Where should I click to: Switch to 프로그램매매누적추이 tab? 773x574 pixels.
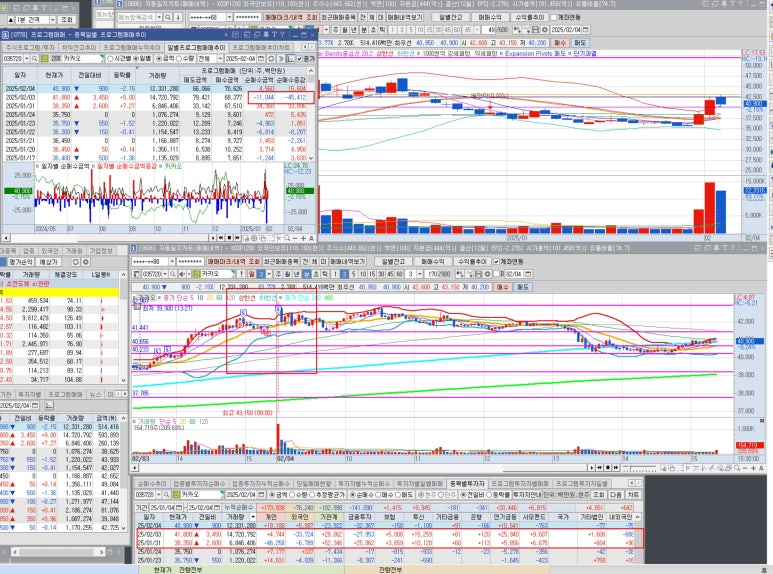[x=132, y=47]
